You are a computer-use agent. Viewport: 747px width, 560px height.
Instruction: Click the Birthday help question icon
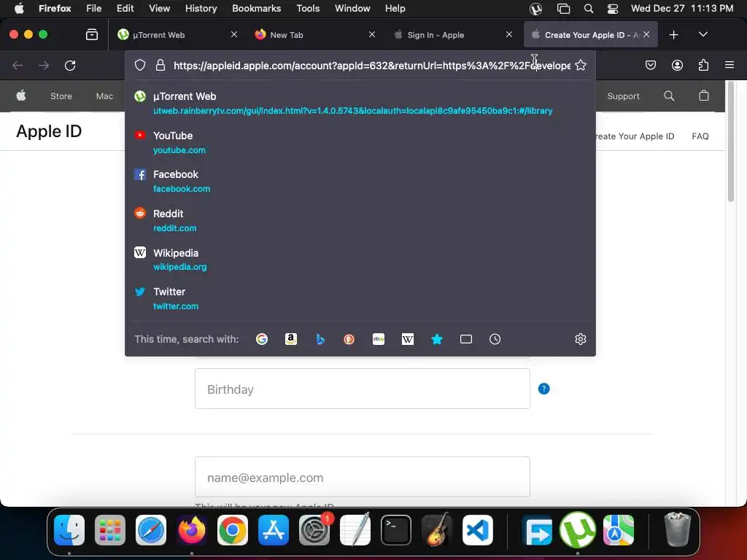click(x=543, y=389)
